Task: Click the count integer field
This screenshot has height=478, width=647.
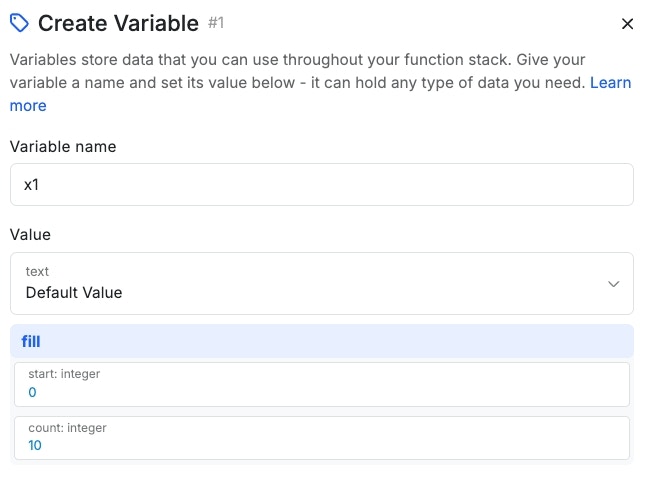Action: click(x=321, y=437)
